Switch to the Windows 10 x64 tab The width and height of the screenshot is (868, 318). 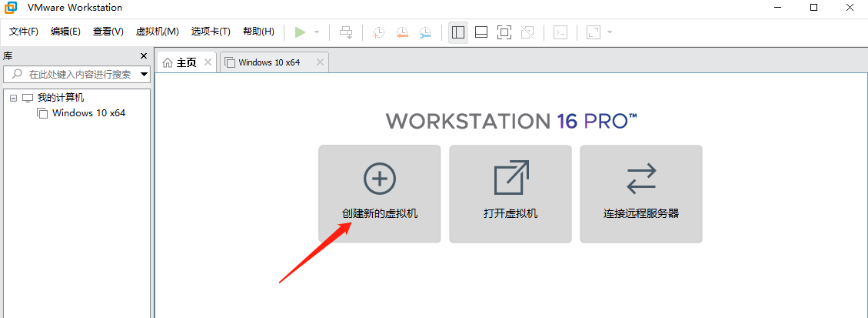274,62
